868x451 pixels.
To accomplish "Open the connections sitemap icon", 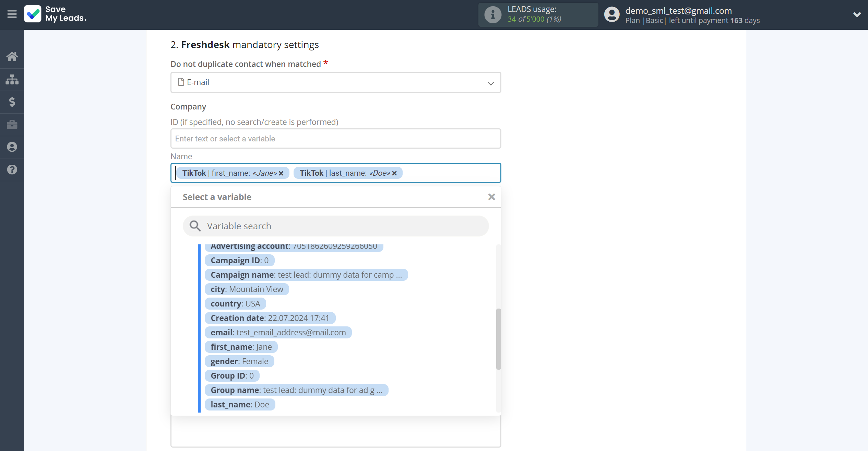I will pos(12,79).
